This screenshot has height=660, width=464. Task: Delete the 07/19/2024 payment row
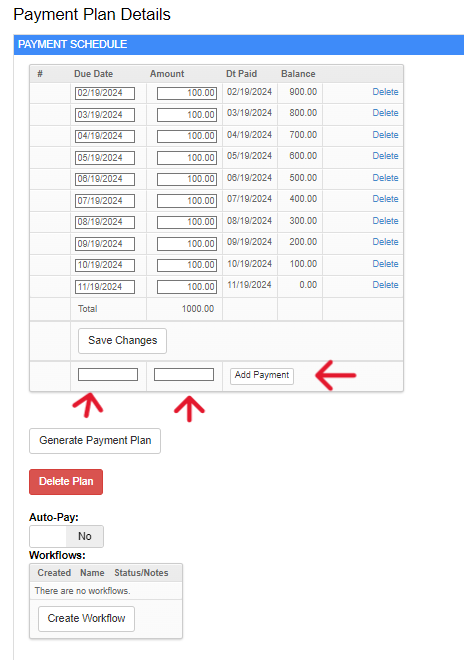[385, 199]
